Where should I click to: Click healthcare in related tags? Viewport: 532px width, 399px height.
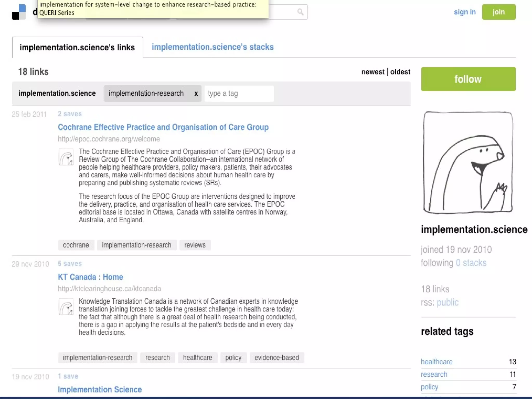point(436,362)
